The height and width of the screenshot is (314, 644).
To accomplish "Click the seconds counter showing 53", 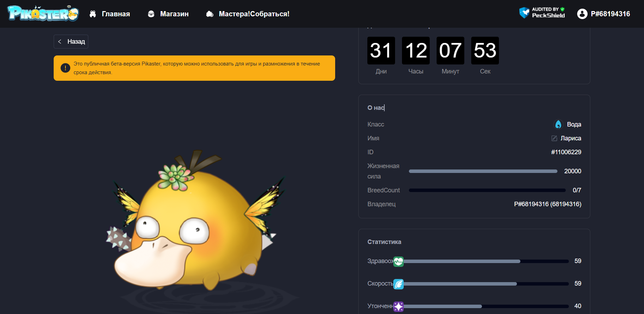I will point(485,51).
